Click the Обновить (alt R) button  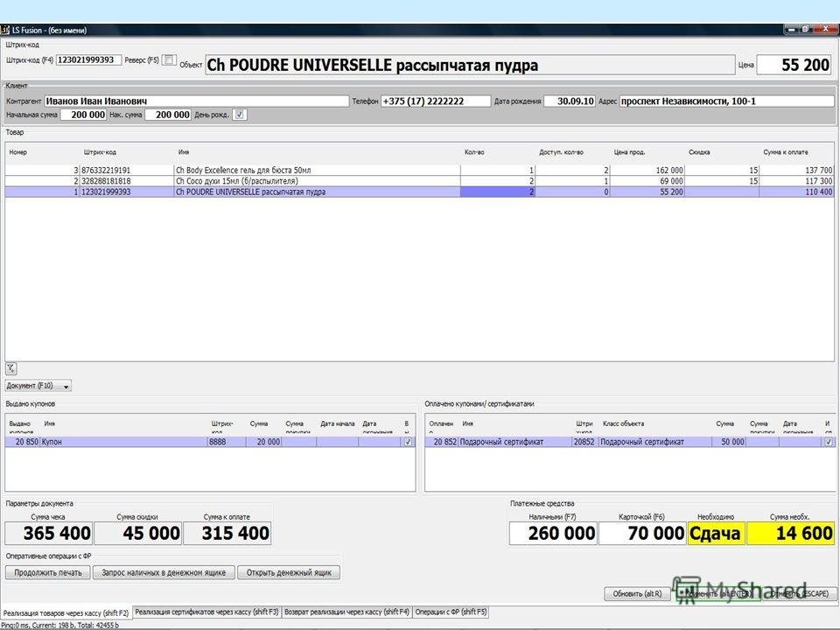(x=638, y=593)
